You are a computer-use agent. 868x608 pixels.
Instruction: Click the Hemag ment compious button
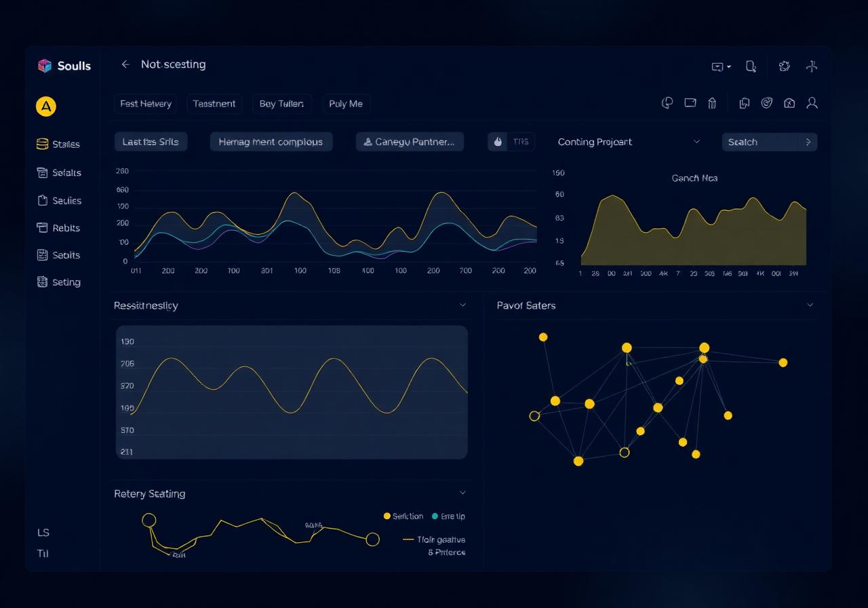(x=271, y=142)
